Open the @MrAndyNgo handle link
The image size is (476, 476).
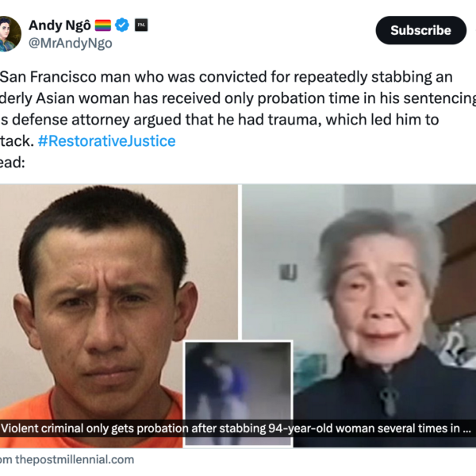point(71,44)
